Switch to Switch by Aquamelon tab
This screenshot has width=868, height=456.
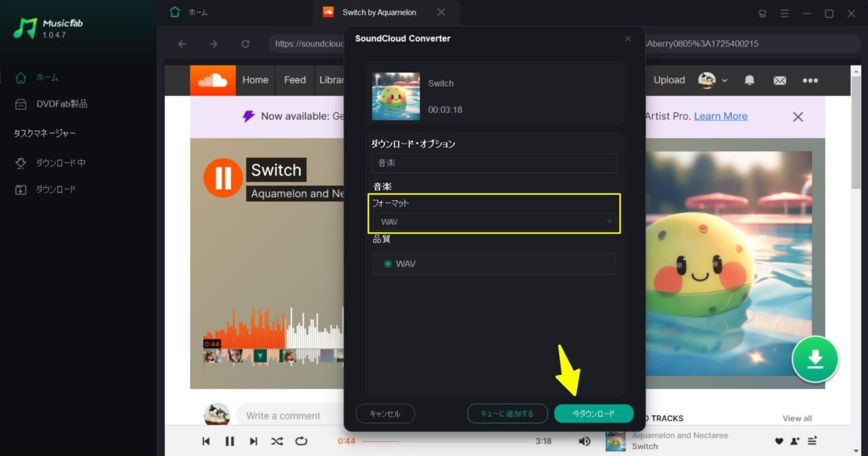coord(378,13)
